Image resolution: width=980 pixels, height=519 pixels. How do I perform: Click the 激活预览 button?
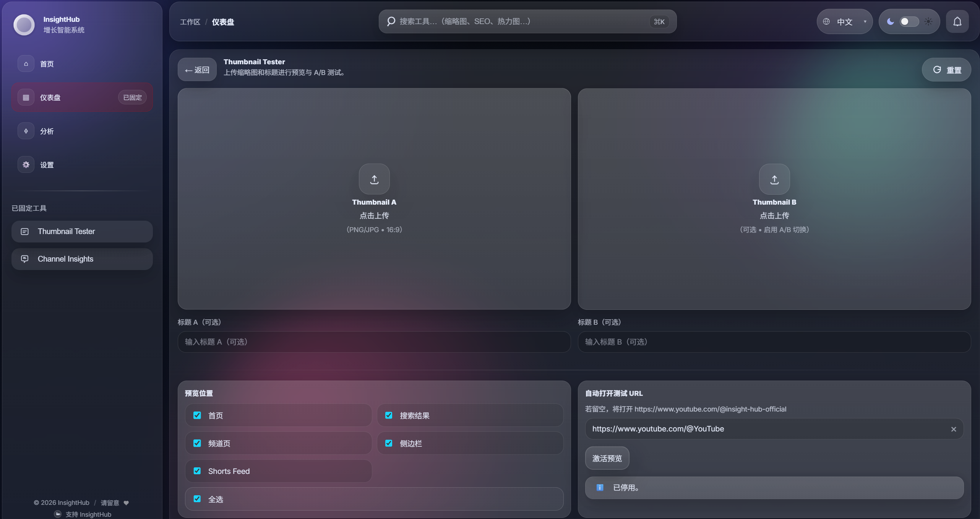pos(607,458)
